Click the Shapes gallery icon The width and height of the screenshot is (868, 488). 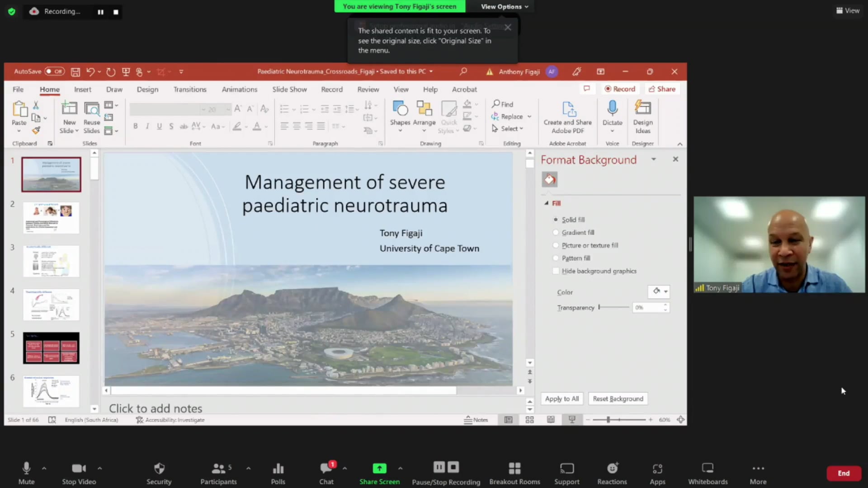click(x=400, y=108)
